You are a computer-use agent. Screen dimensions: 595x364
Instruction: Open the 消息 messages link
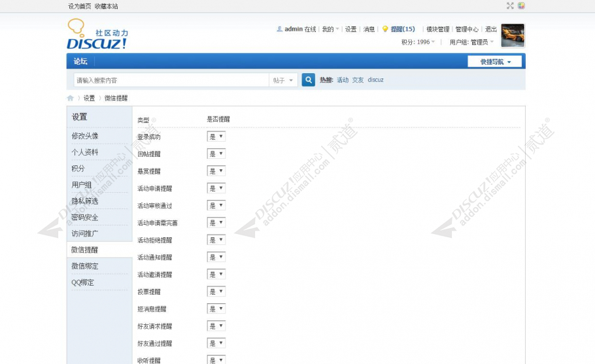(x=369, y=29)
